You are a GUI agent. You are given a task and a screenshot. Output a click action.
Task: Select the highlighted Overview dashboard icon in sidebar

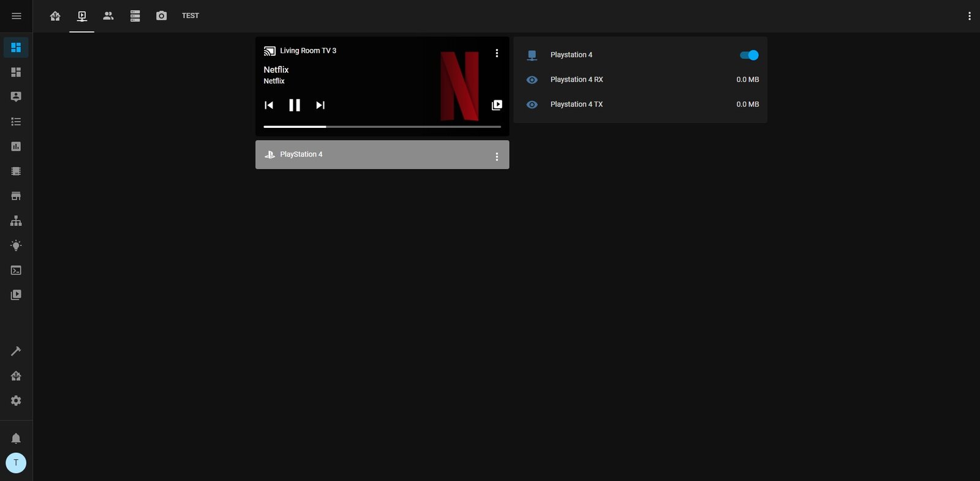(x=16, y=47)
